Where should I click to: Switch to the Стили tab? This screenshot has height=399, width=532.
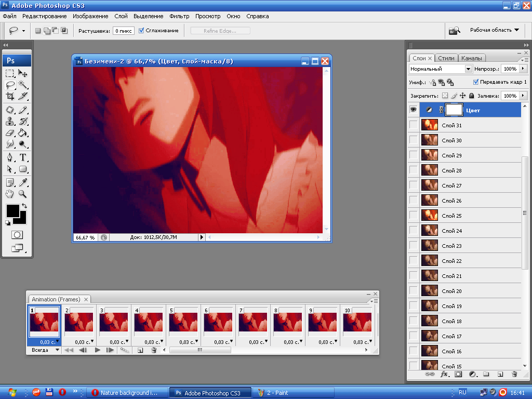tap(446, 58)
